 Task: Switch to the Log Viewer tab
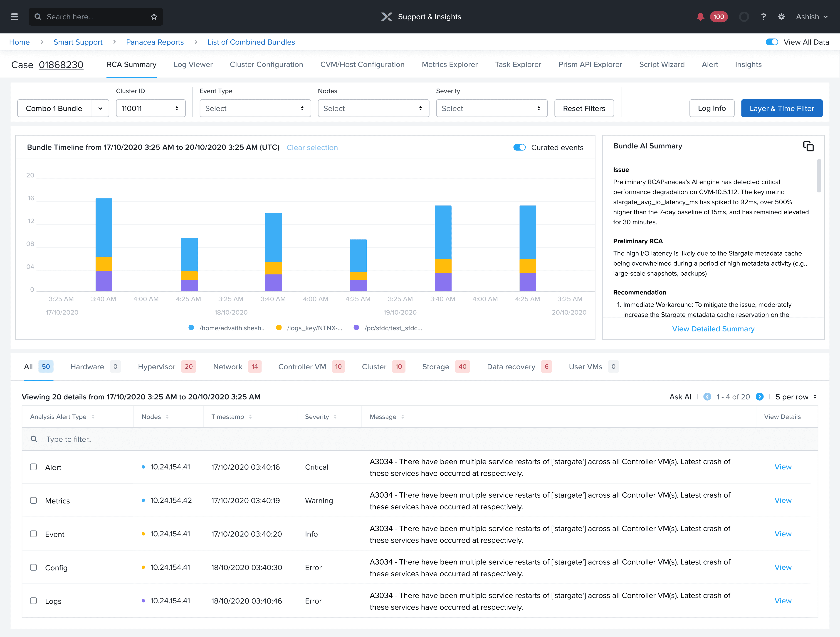[193, 64]
